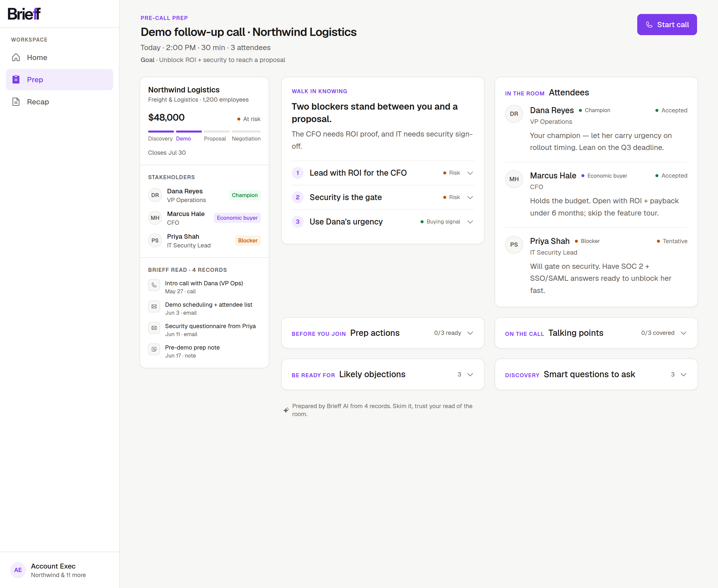Click the phone icon beside Intro call record
Image resolution: width=718 pixels, height=588 pixels.
pos(154,285)
